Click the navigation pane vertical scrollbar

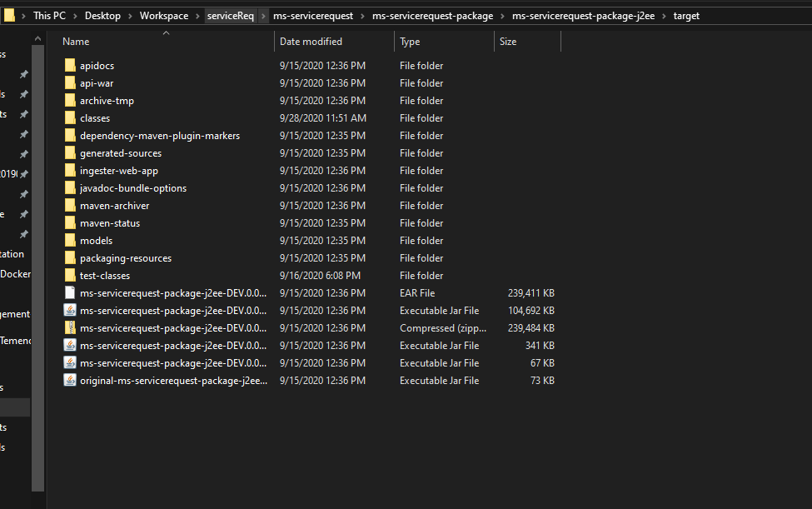pos(38,250)
